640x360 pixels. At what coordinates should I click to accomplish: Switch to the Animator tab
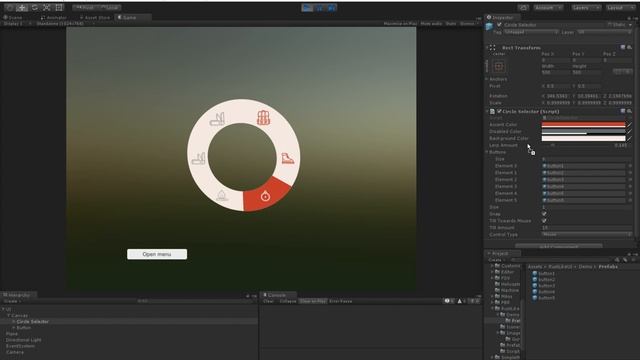point(54,18)
